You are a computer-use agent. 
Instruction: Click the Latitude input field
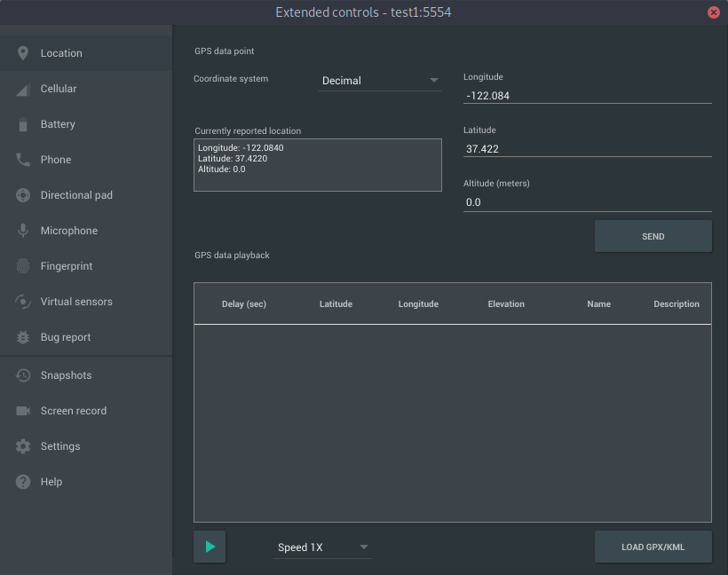587,149
